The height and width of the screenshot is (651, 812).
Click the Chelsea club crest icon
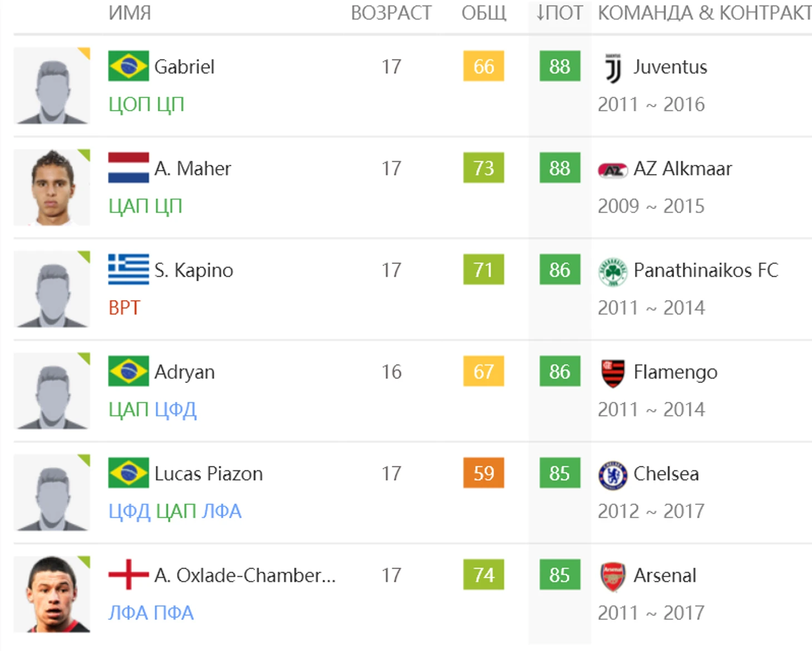[613, 475]
